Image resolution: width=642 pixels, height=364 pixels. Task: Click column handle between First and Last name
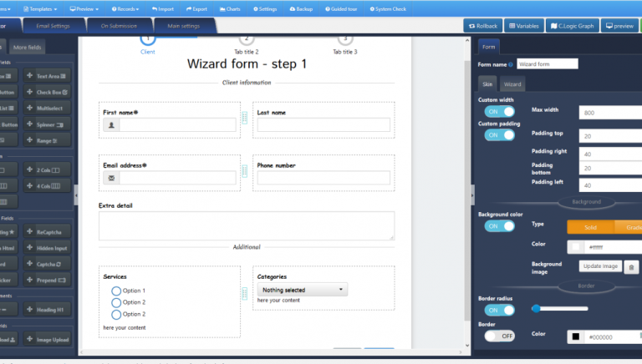pos(244,118)
